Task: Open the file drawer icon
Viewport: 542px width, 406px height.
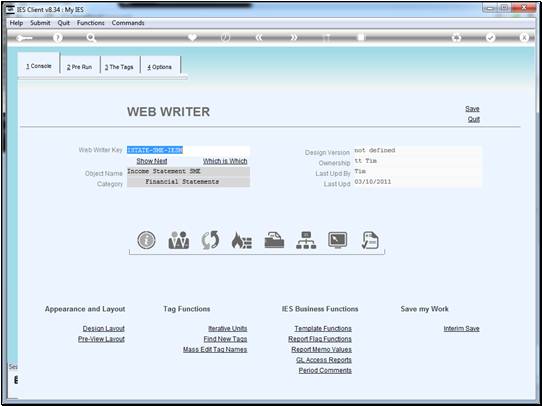Action: [x=274, y=240]
